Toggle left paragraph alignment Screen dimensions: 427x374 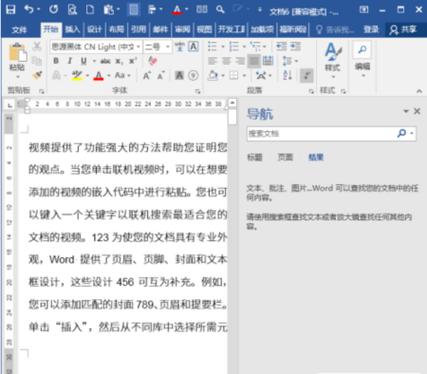click(213, 61)
